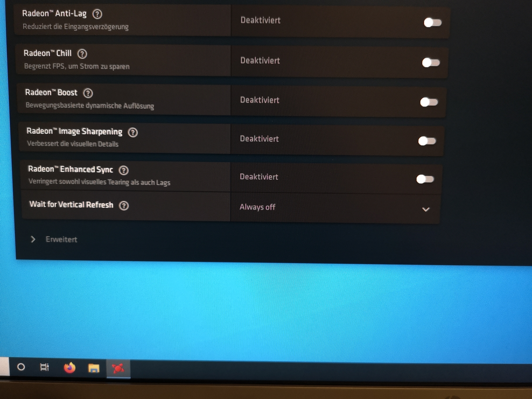Open Task View from the taskbar
This screenshot has width=532, height=399.
[44, 367]
